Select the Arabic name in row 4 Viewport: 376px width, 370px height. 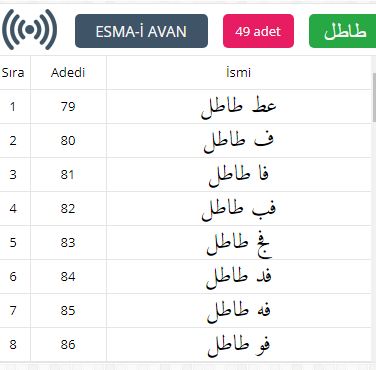pyautogui.click(x=239, y=209)
